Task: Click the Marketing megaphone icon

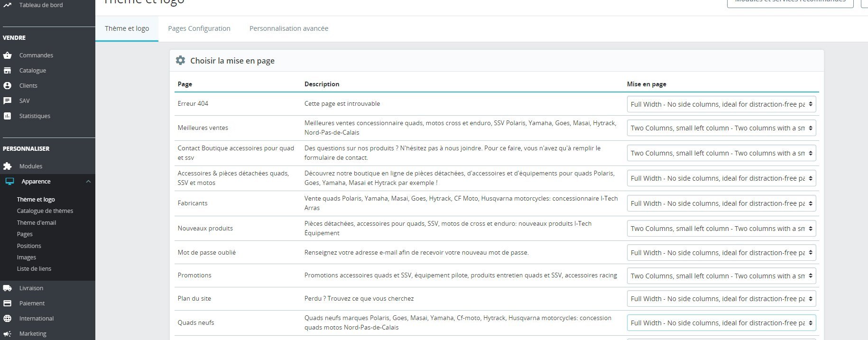Action: [x=7, y=334]
